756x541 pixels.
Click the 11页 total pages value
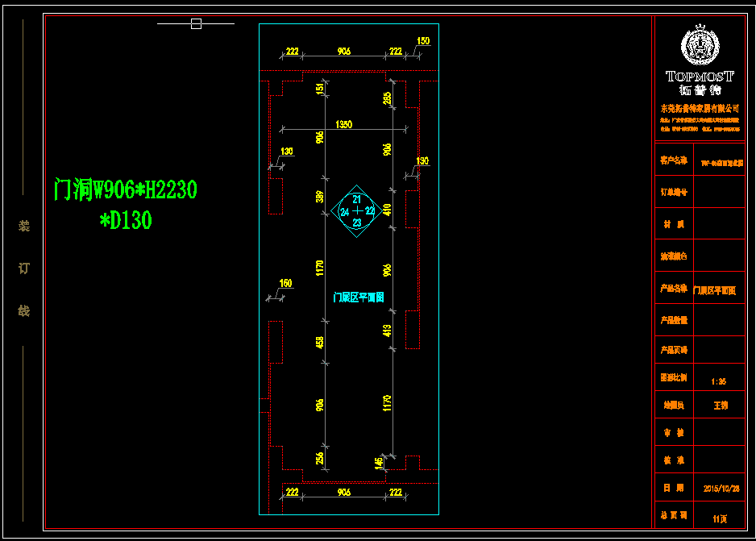pos(719,518)
